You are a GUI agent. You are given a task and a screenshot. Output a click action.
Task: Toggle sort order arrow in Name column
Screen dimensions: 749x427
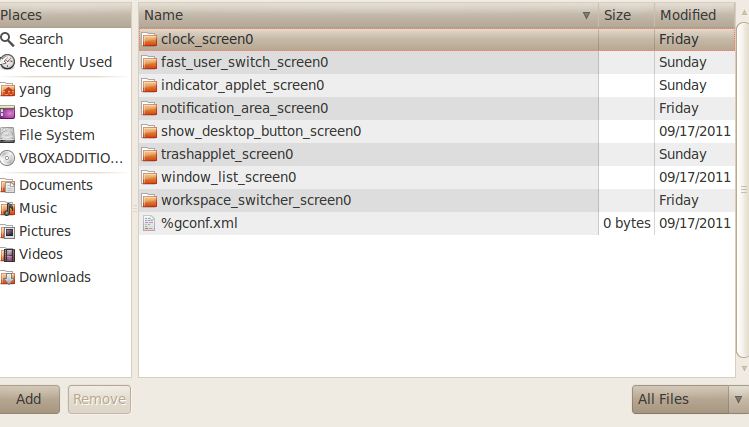586,15
